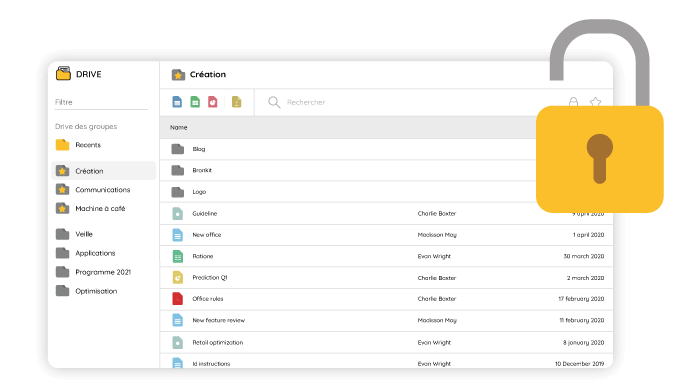
Task: Open the Recents folder in sidebar
Action: click(79, 145)
